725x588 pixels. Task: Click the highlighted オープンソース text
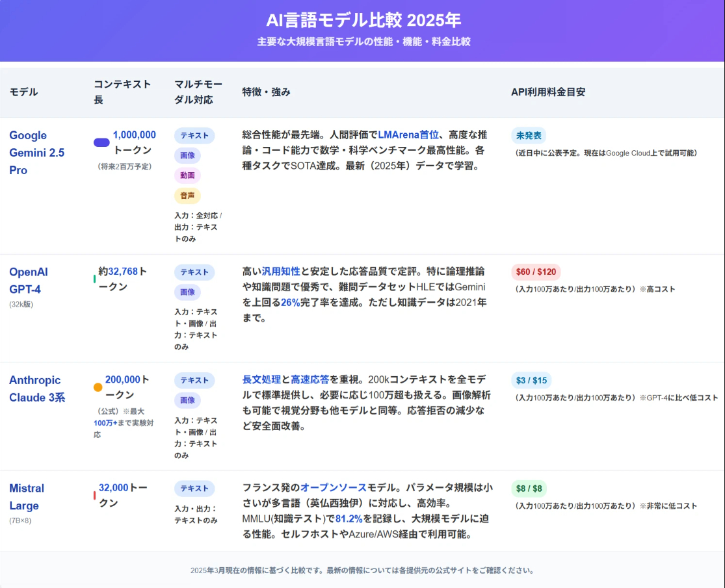tap(334, 488)
